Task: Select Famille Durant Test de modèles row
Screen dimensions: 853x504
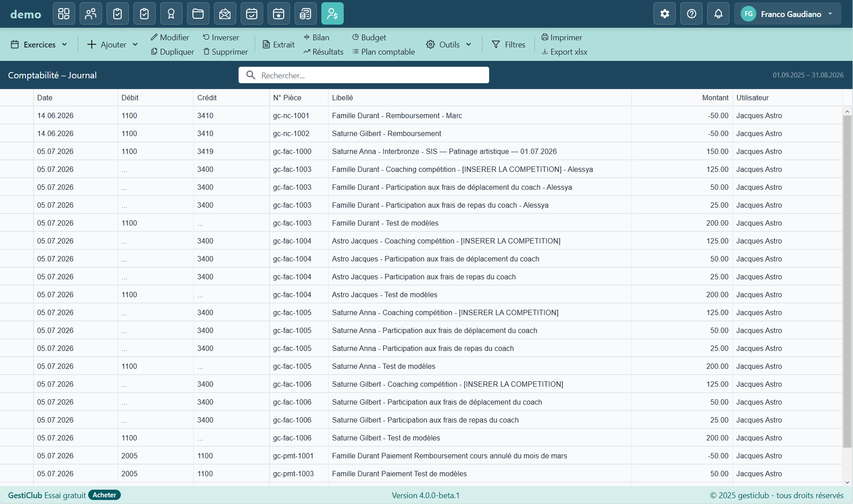Action: point(421,223)
